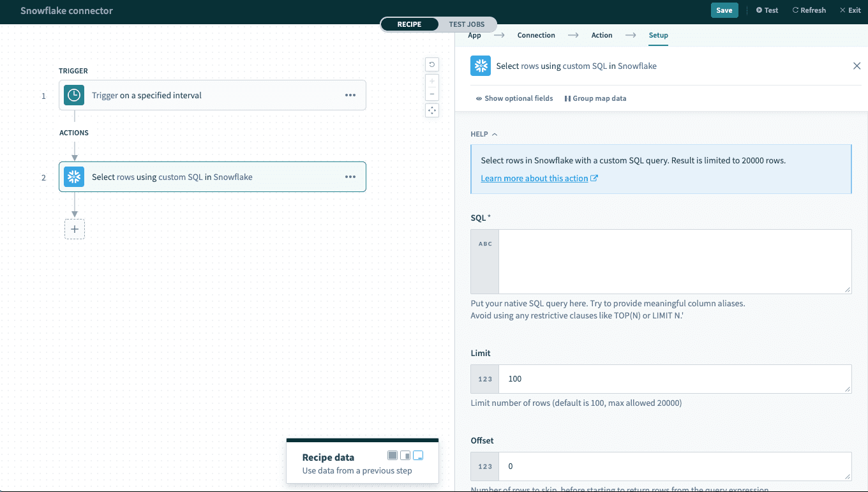
Task: Reset the canvas view with the undo arrow
Action: [432, 64]
